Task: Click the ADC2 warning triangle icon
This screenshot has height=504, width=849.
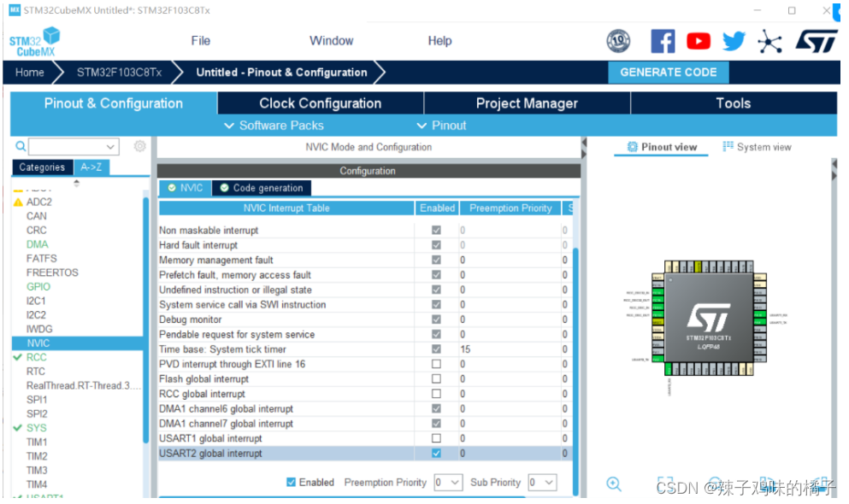Action: [18, 202]
